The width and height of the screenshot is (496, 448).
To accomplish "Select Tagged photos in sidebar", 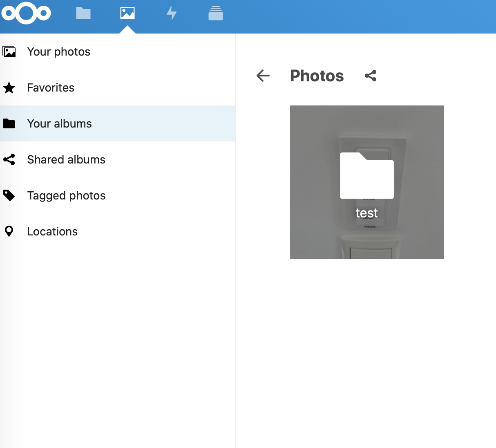I will point(118,195).
